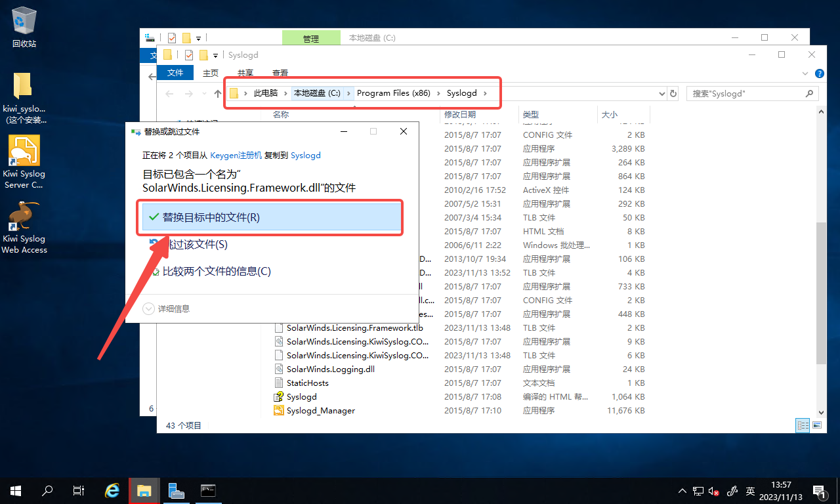Click the search magnifier in Syslogd search box
The height and width of the screenshot is (504, 840).
click(810, 94)
